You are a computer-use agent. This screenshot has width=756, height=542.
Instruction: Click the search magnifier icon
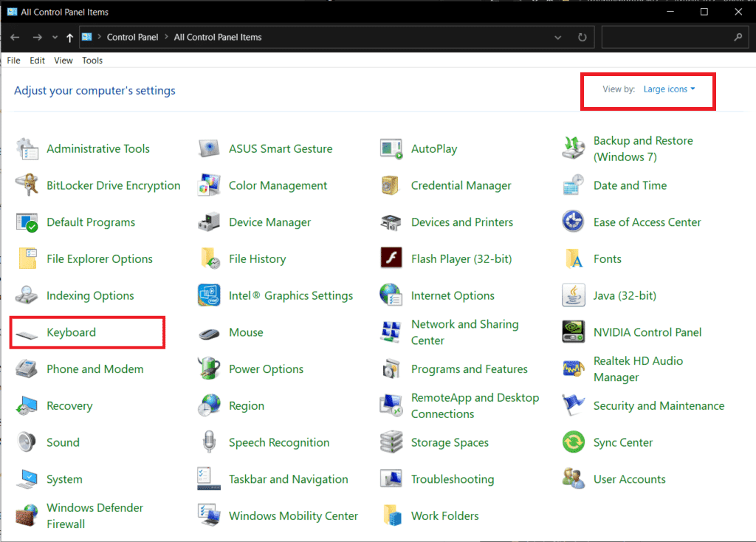pos(738,37)
